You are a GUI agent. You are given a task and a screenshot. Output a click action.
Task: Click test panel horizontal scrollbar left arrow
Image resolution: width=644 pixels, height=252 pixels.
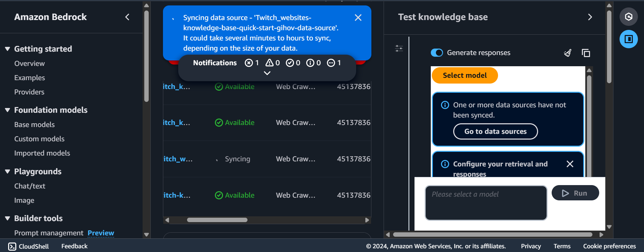click(x=388, y=235)
